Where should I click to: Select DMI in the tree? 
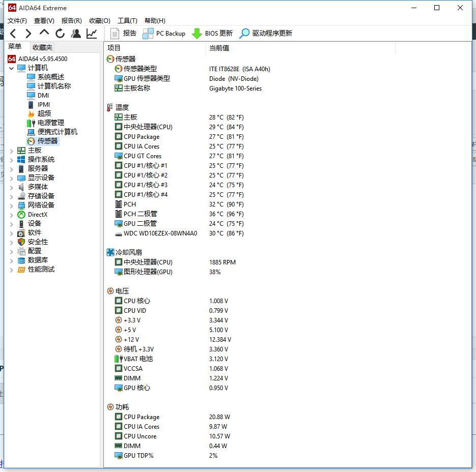pyautogui.click(x=38, y=95)
